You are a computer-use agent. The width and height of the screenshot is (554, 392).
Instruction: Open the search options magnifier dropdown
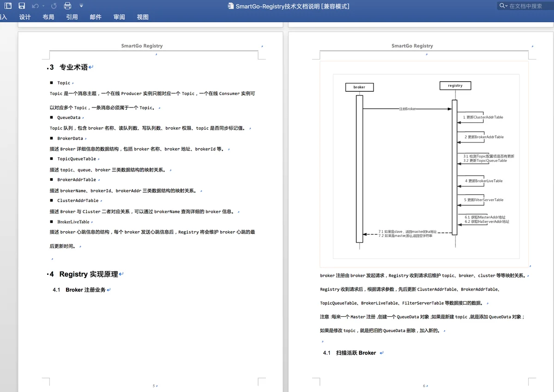(x=503, y=6)
